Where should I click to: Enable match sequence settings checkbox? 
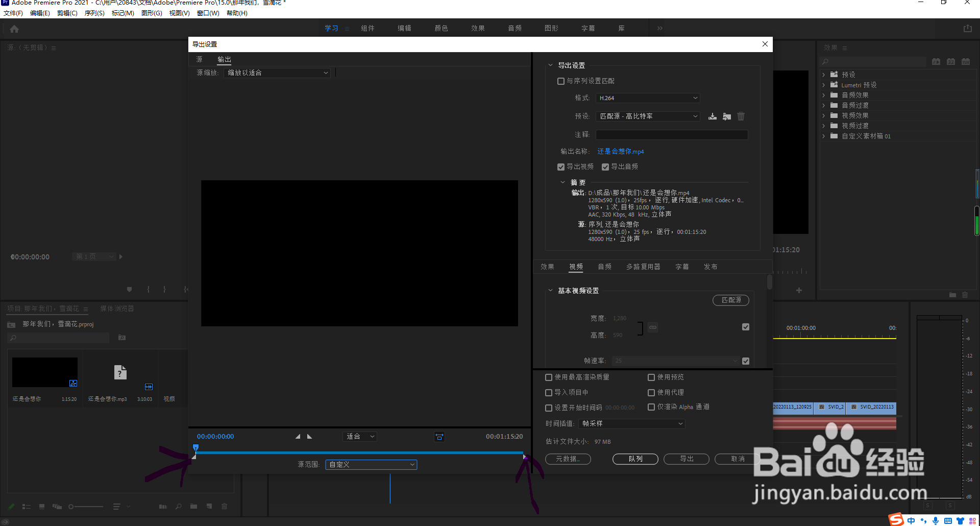pyautogui.click(x=561, y=81)
